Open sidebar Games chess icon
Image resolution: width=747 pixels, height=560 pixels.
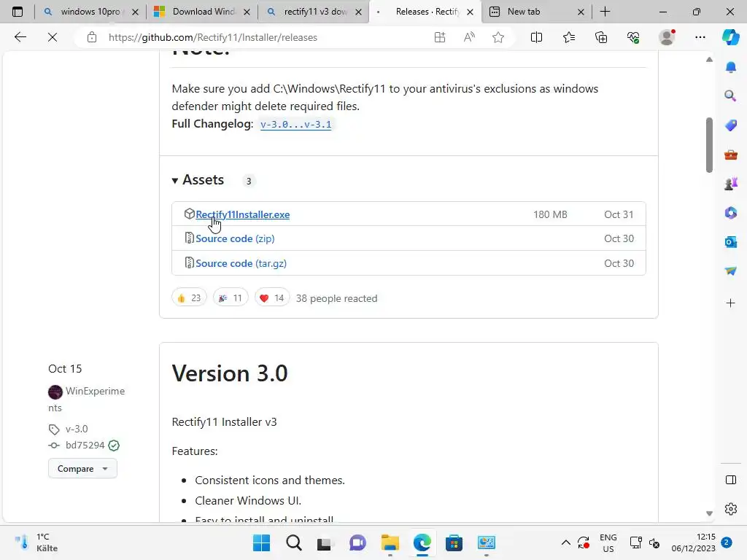tap(731, 183)
